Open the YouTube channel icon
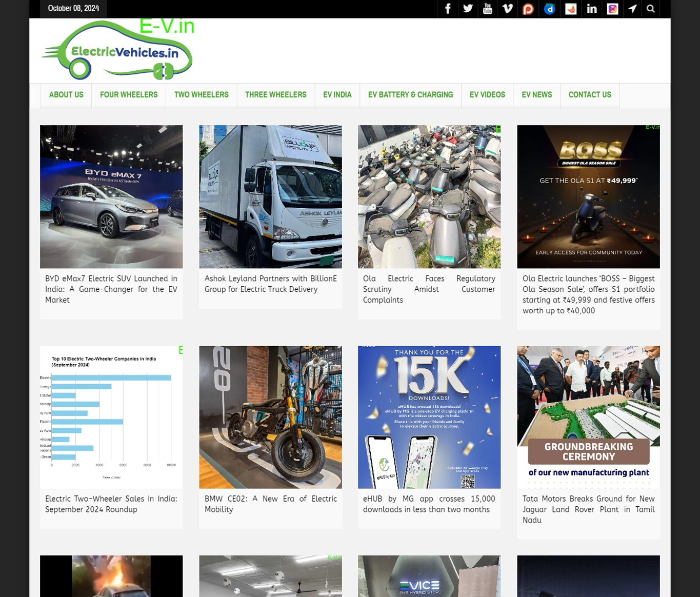This screenshot has width=700, height=597. tap(488, 9)
